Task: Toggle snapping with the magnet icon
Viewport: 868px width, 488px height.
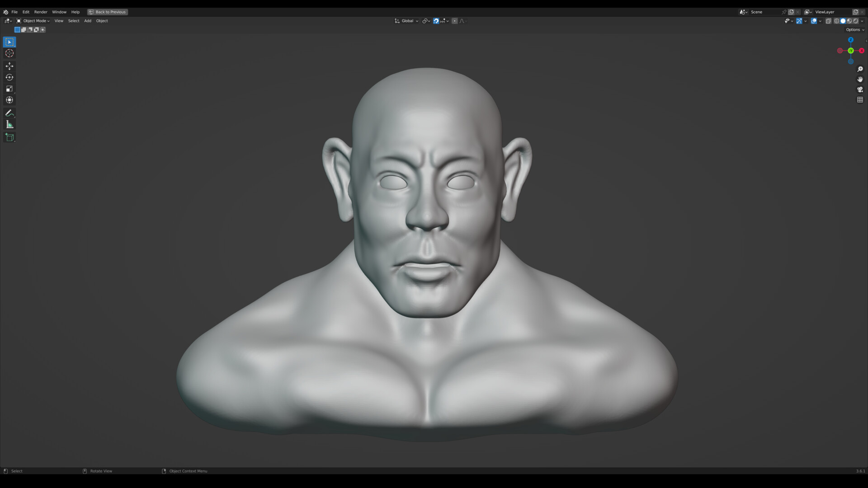Action: [436, 21]
